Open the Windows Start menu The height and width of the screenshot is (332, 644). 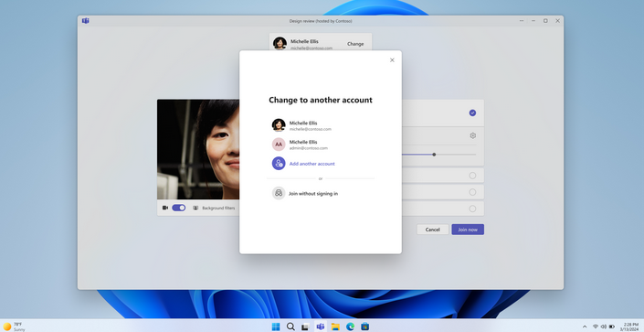click(x=276, y=327)
